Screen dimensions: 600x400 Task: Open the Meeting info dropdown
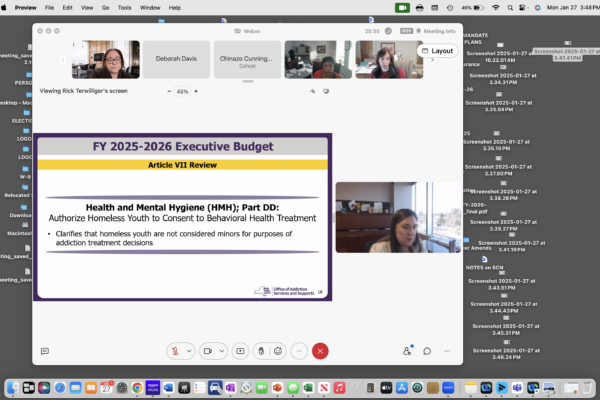tap(432, 31)
